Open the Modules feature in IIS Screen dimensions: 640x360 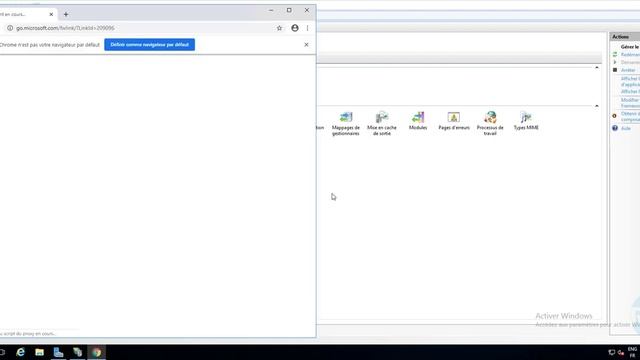coord(418,121)
